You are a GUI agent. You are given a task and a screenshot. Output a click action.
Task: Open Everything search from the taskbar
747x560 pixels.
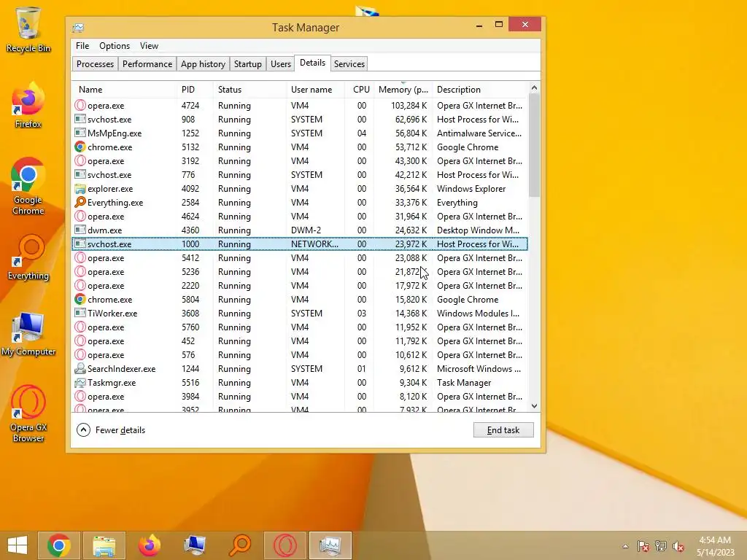tap(239, 545)
